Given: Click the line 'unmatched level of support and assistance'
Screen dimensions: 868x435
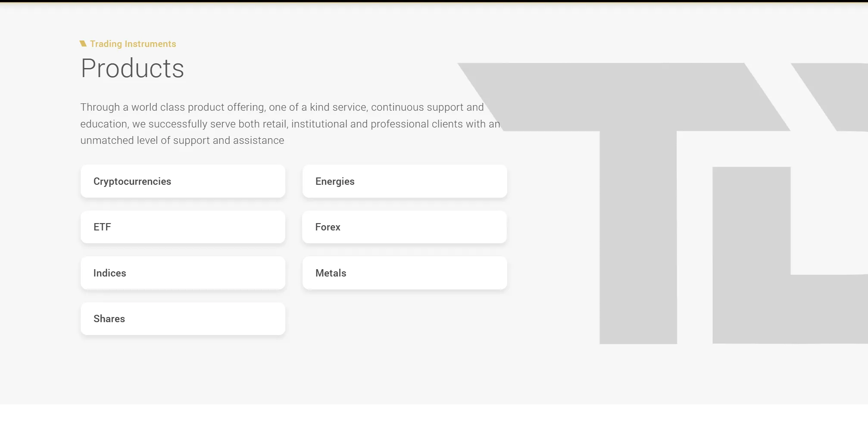Looking at the screenshot, I should [x=182, y=140].
